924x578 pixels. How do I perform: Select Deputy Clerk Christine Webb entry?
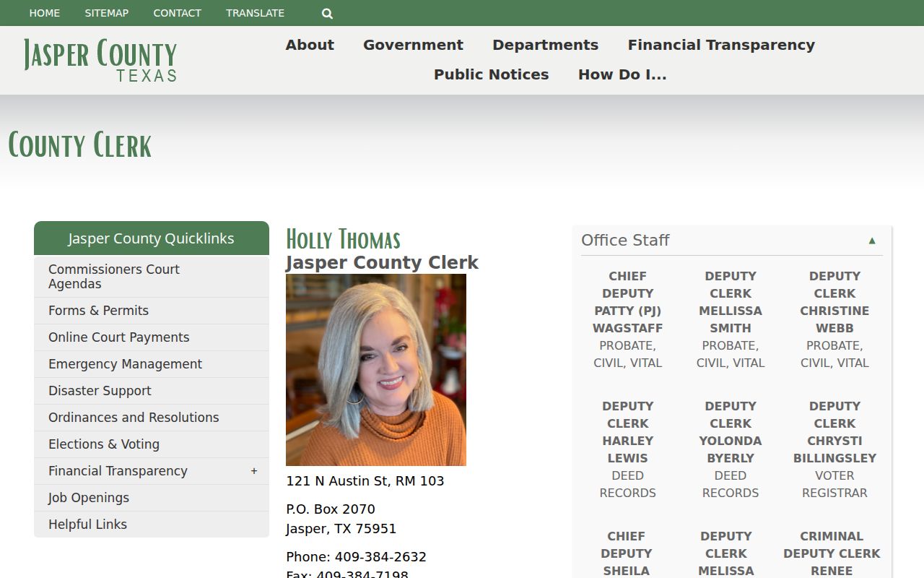[834, 319]
